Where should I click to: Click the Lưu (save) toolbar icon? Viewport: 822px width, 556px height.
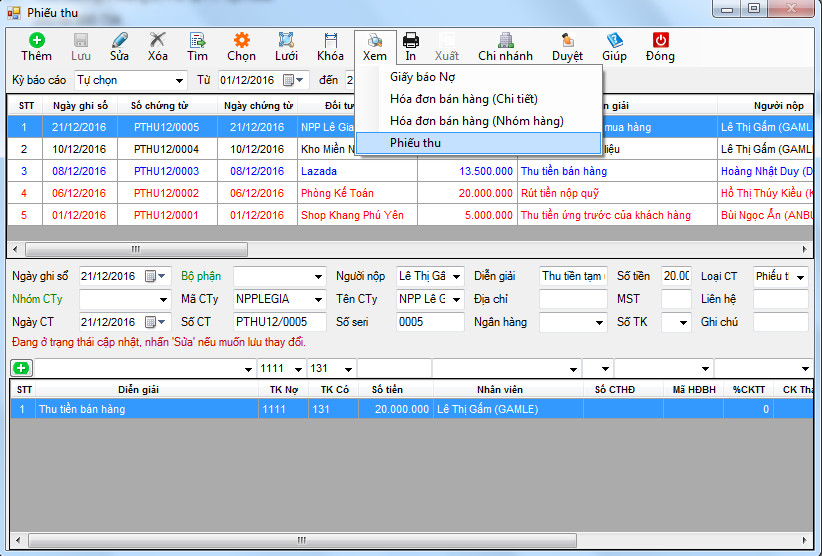pyautogui.click(x=81, y=40)
